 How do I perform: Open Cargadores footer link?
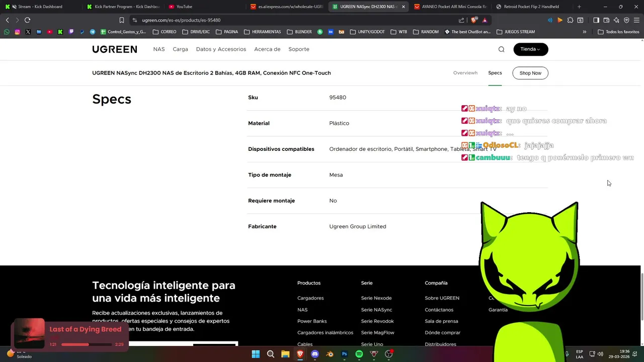(x=310, y=298)
